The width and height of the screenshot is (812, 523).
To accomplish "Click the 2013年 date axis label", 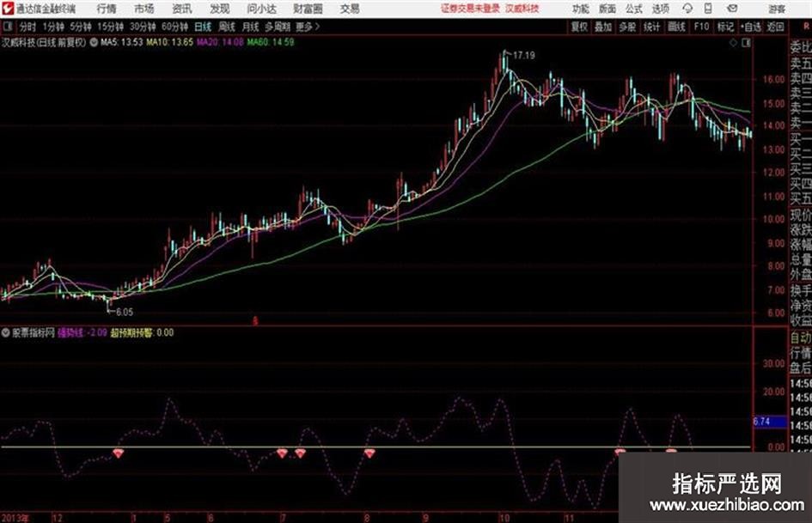I will point(15,517).
